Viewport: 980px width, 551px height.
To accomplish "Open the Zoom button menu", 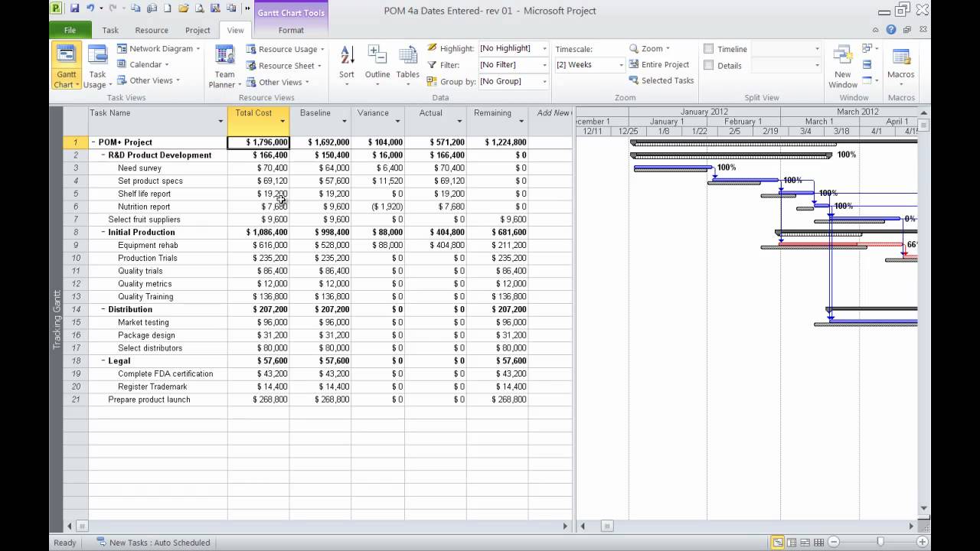I will (649, 48).
